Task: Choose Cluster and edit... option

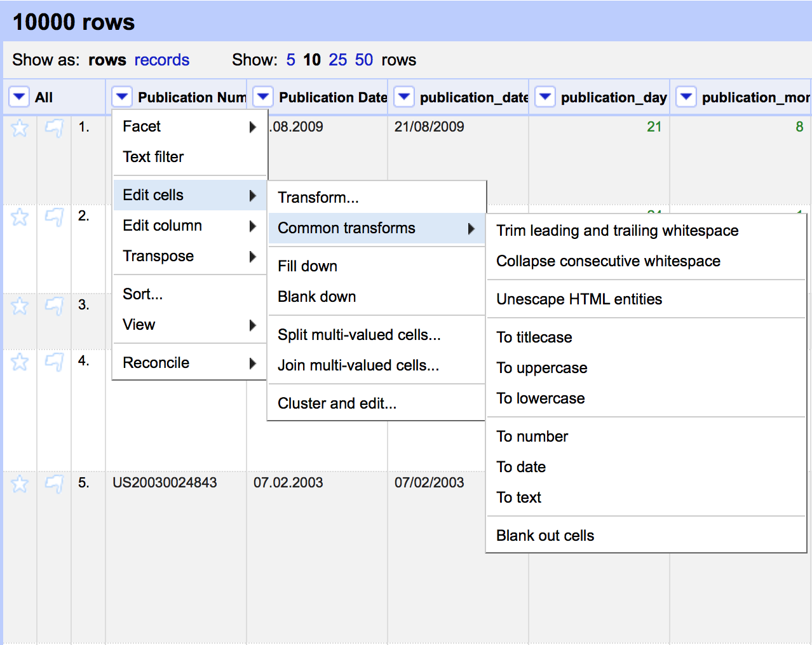Action: [x=337, y=404]
